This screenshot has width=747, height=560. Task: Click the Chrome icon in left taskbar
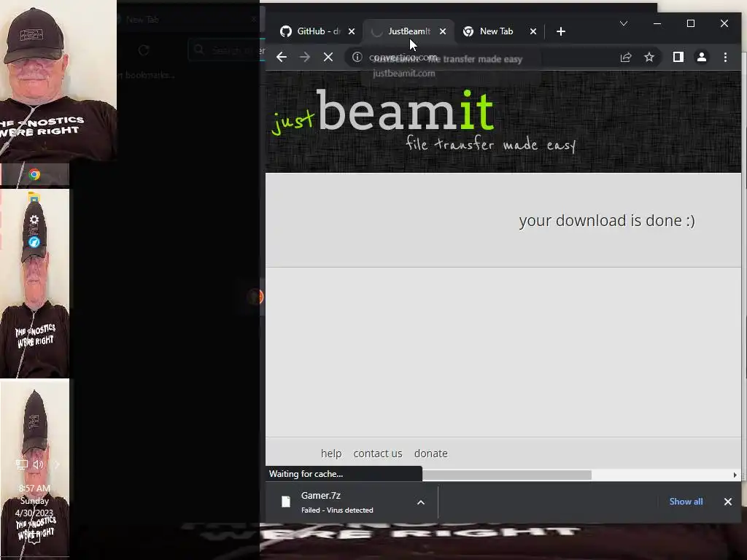point(34,175)
